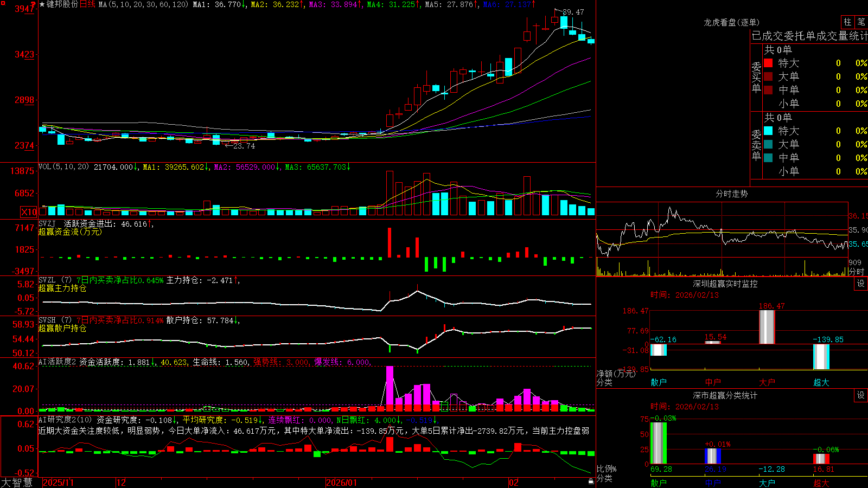Select 大户 in 深圳超赢实时监控 panel
Screen dimensions: 868x488
pos(767,382)
